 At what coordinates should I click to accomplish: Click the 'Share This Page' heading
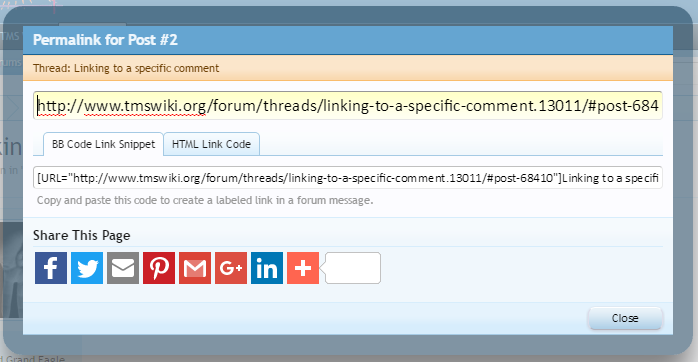81,235
